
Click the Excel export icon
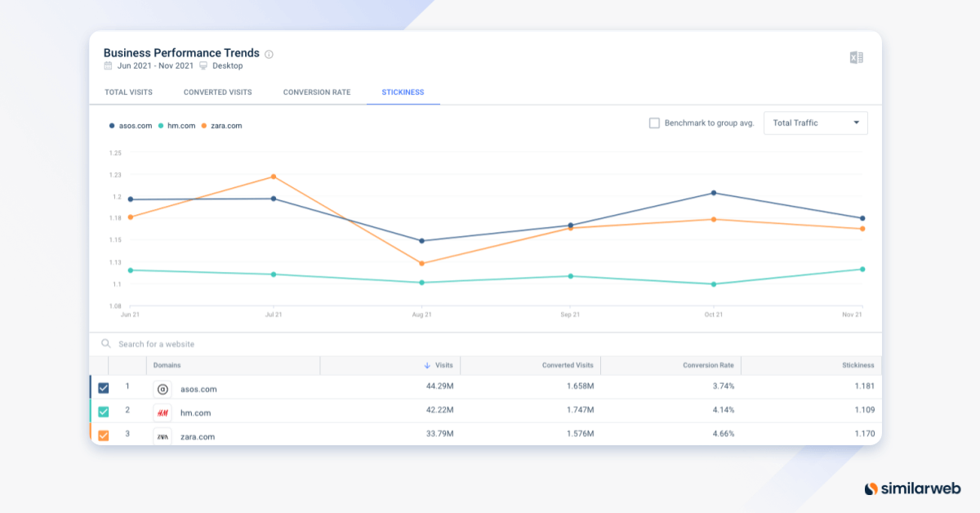click(856, 57)
